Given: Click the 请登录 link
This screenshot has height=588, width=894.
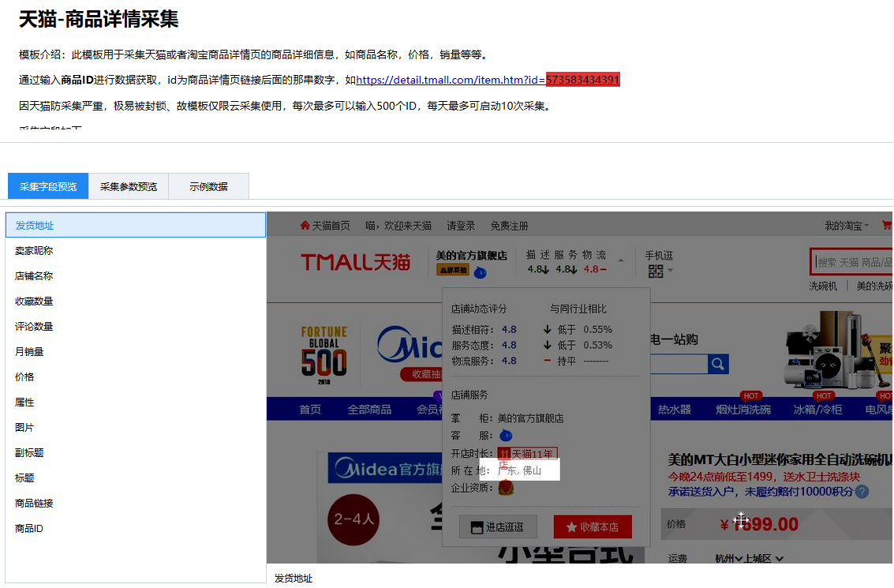Looking at the screenshot, I should click(461, 226).
